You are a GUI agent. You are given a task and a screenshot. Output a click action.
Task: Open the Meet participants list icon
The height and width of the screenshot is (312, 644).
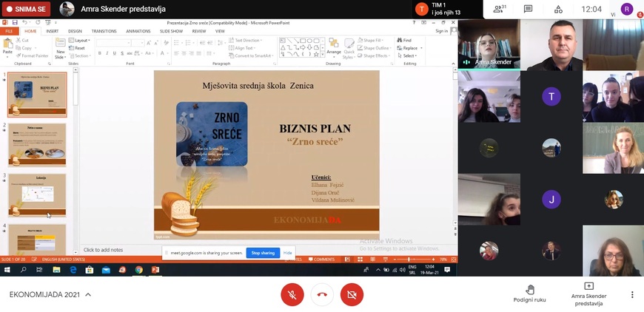tap(500, 9)
